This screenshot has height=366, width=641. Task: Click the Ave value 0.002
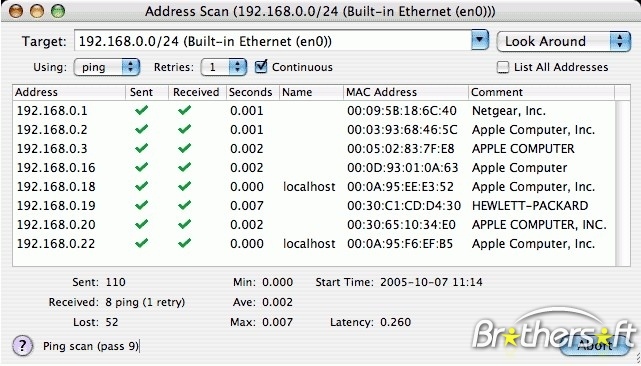(277, 302)
